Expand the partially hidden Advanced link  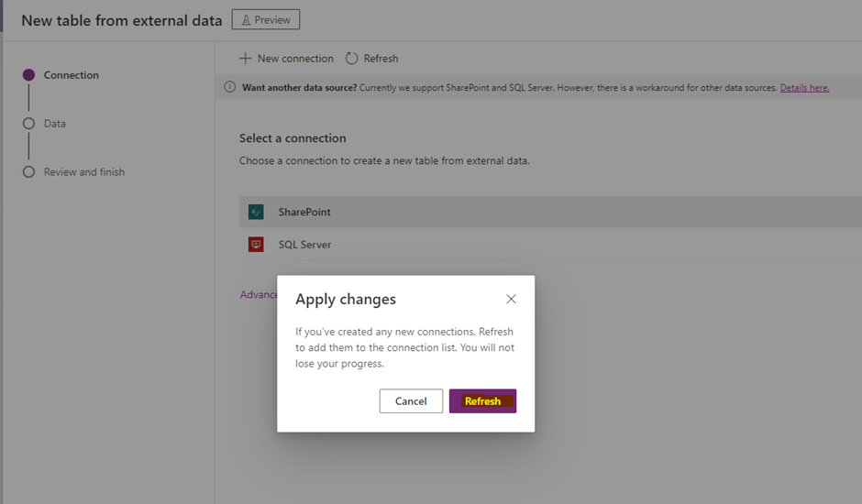(258, 295)
